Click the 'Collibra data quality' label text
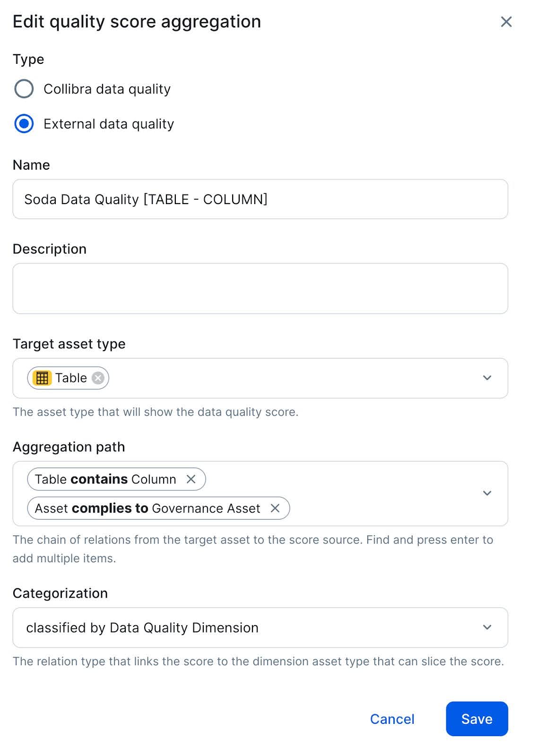 107,89
